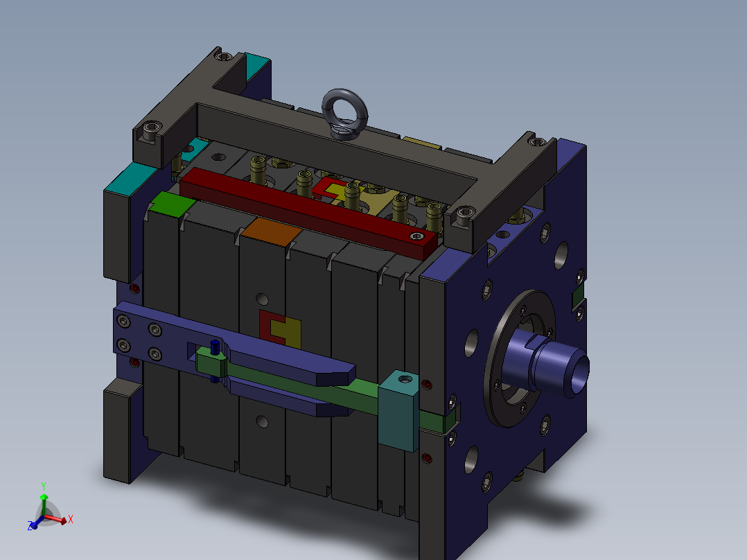The image size is (747, 560).
Task: Select the small blue pin on the latch
Action: [215, 347]
